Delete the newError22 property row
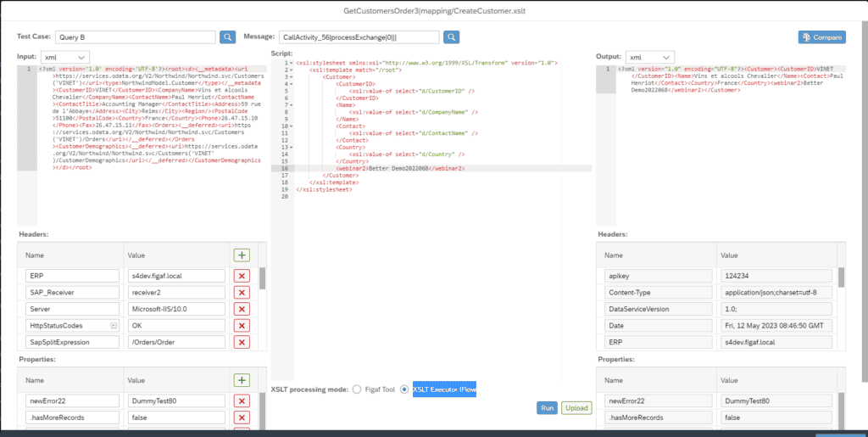The width and height of the screenshot is (868, 437). click(x=242, y=401)
